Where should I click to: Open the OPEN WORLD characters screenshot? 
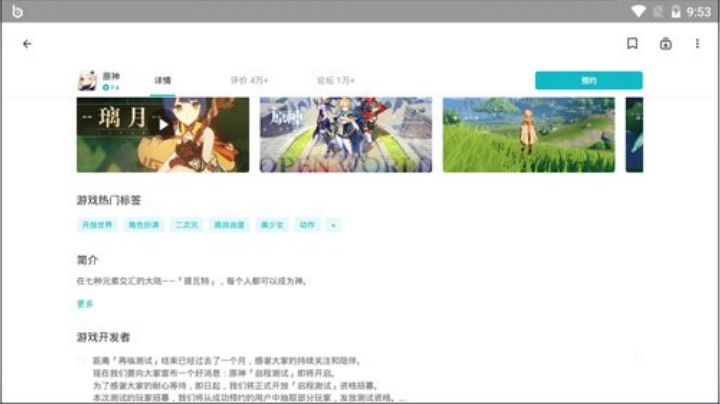[x=346, y=135]
